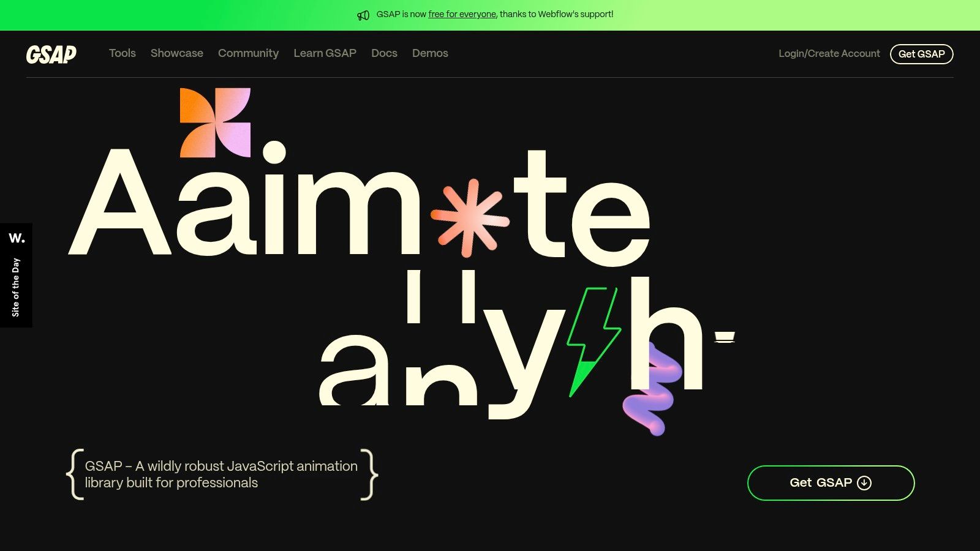Open Login/Create Account
The width and height of the screenshot is (980, 551).
[829, 54]
